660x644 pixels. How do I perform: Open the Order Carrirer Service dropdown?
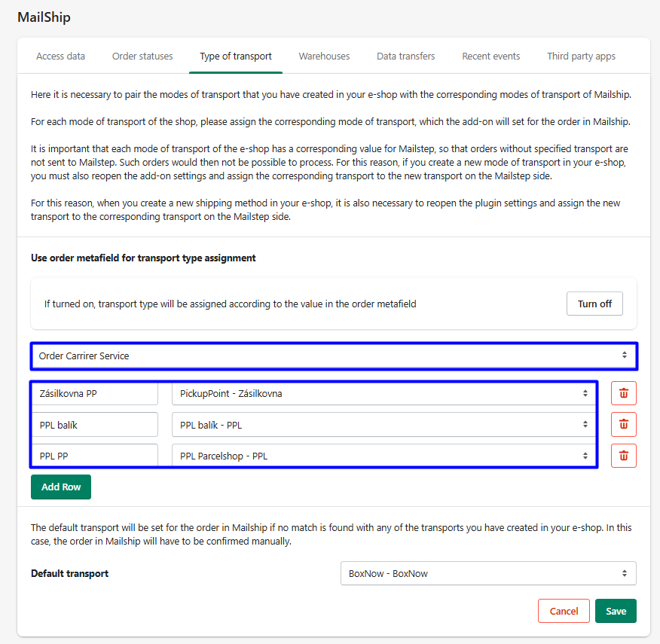(334, 356)
